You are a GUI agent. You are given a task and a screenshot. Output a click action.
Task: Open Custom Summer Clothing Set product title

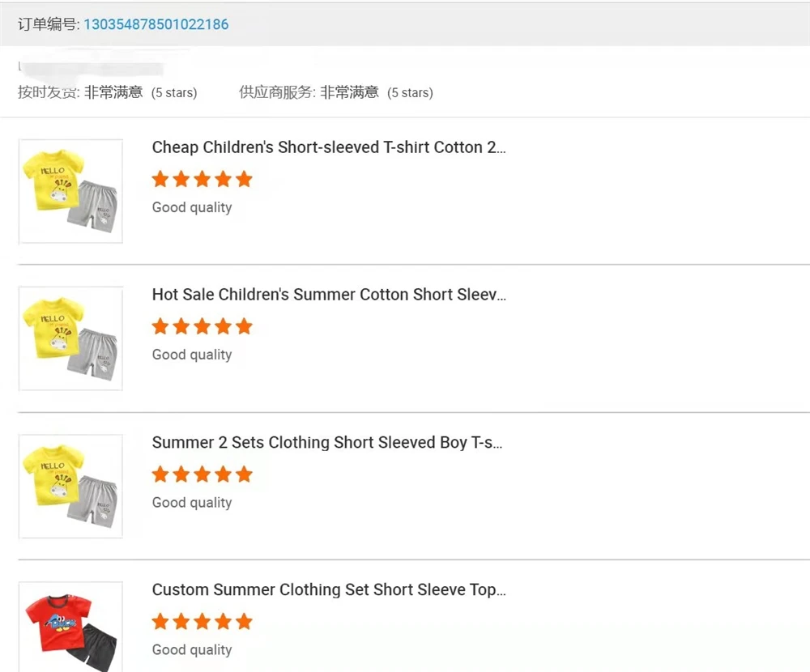pos(329,590)
